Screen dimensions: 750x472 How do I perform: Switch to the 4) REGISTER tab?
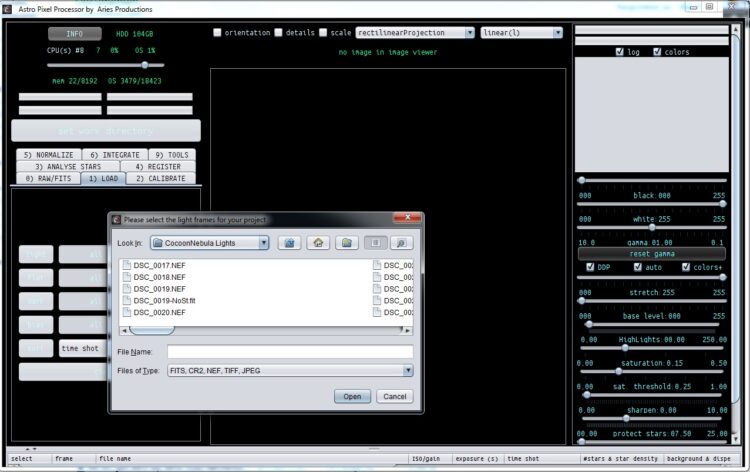point(158,166)
